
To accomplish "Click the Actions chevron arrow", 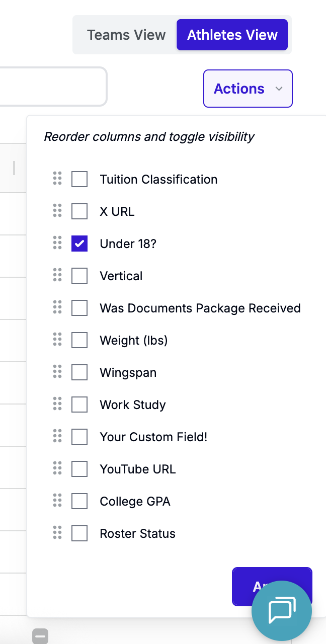I will (x=279, y=89).
